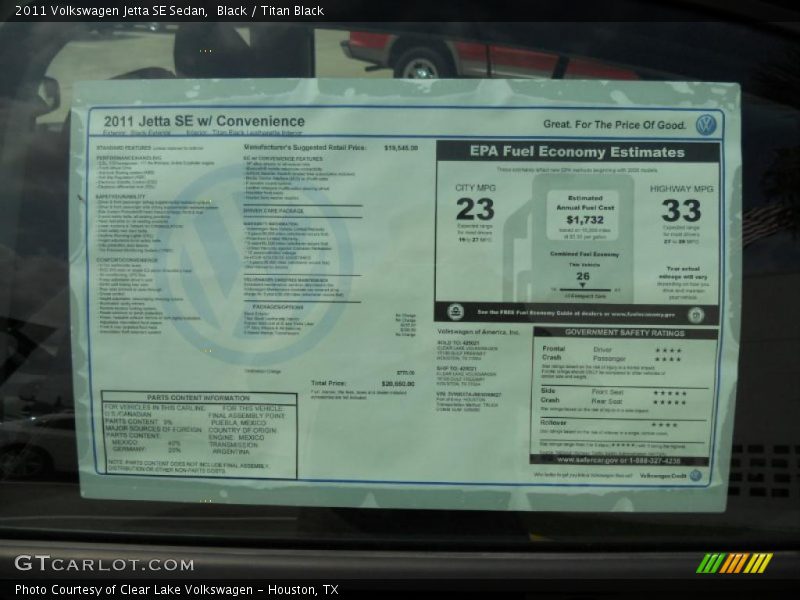Click 'SE w/ CONVENIENCE FEATURES' heading
800x600 pixels.
point(283,159)
